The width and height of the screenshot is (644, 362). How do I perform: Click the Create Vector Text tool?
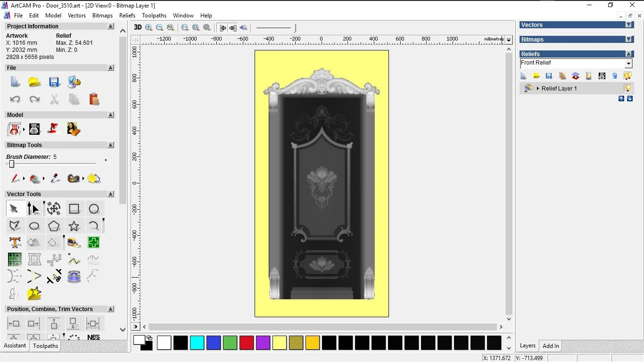pos(15,243)
